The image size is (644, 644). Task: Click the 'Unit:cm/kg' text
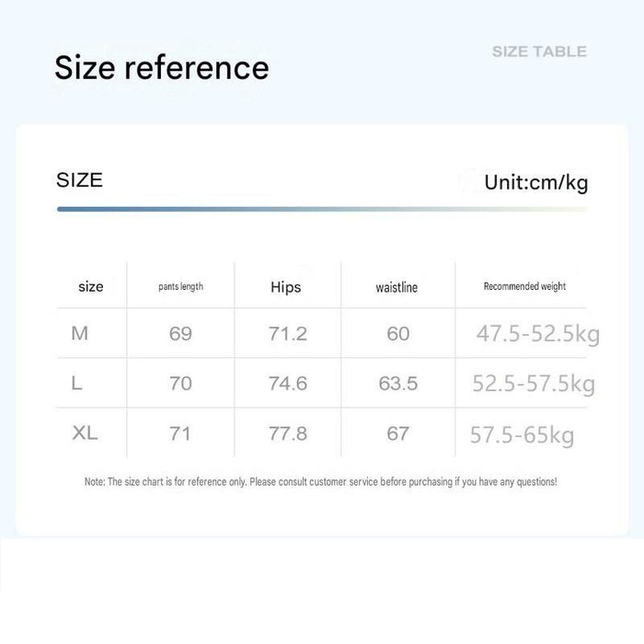point(536,182)
